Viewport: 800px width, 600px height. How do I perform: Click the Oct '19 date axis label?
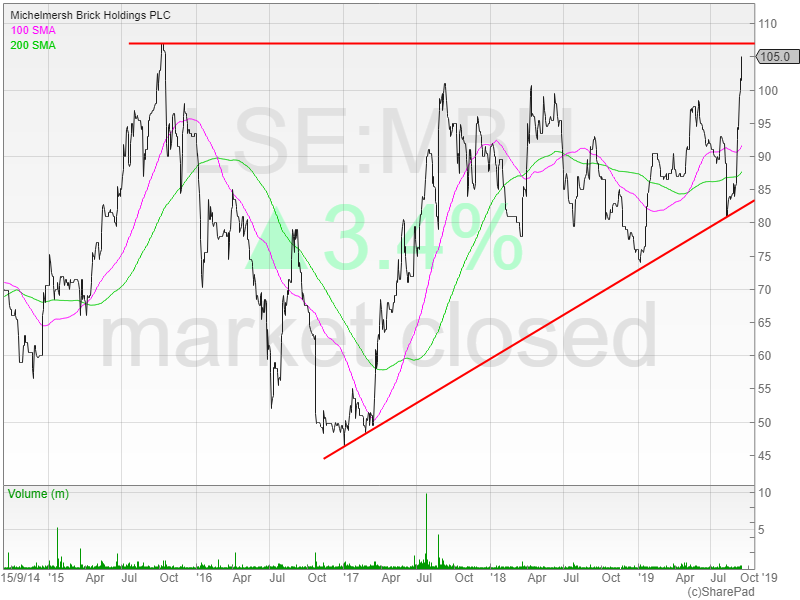[x=759, y=578]
